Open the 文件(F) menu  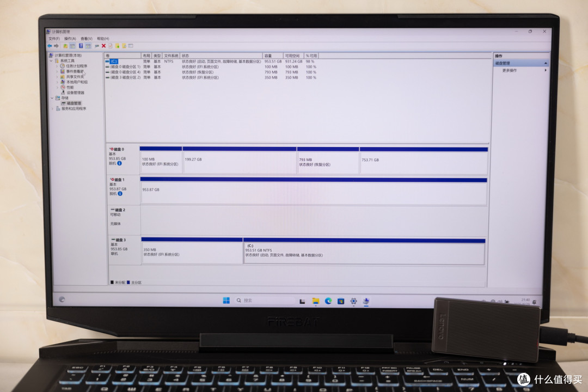(x=54, y=39)
